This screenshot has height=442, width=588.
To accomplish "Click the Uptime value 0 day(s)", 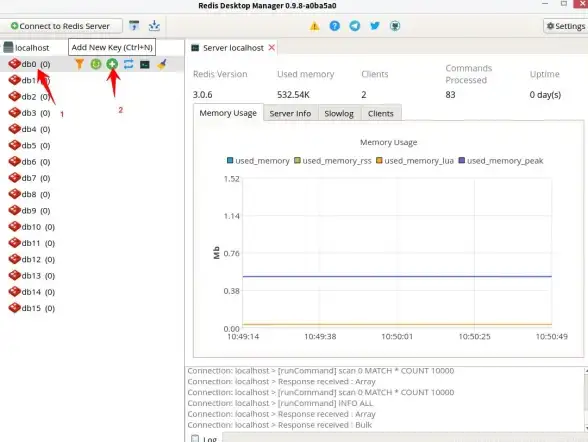I will [545, 94].
